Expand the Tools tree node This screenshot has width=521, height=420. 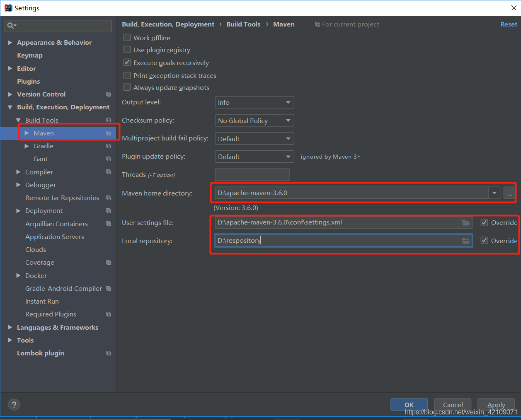pos(10,340)
